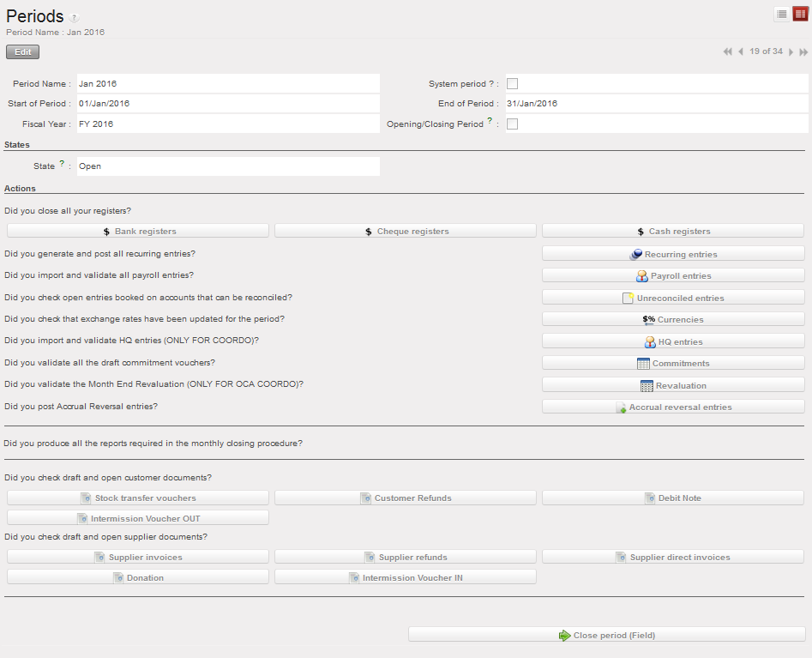
Task: Click Close period (Field) button
Action: 607,635
